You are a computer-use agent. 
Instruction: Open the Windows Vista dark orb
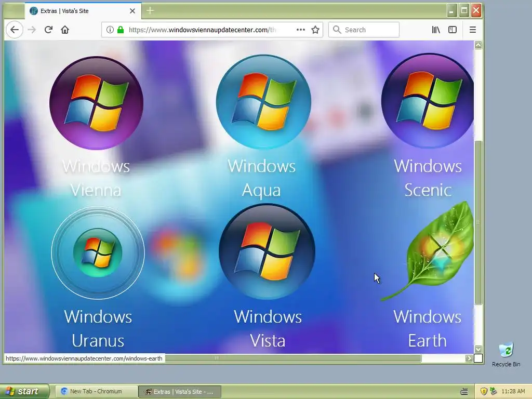pos(267,251)
